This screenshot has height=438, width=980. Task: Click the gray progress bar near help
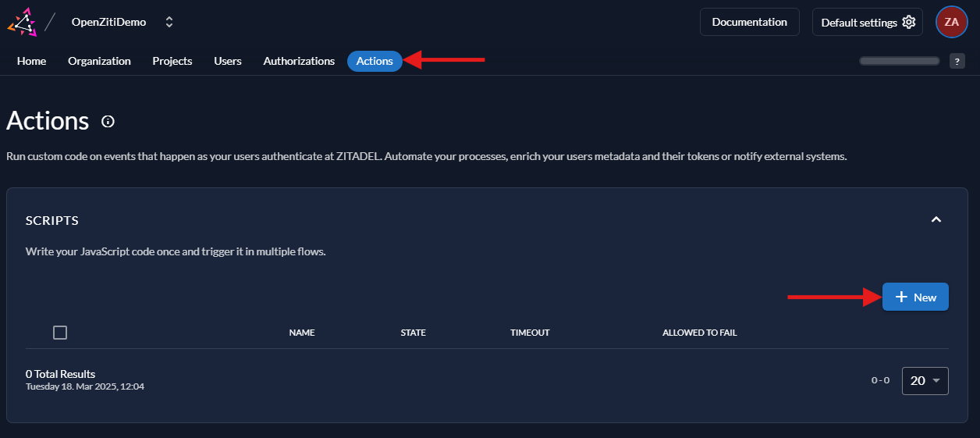899,61
